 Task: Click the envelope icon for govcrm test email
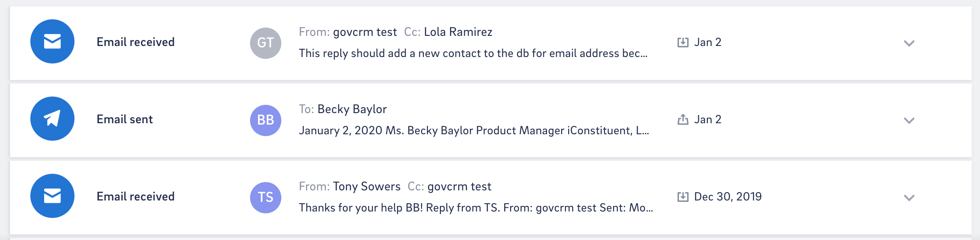click(52, 41)
